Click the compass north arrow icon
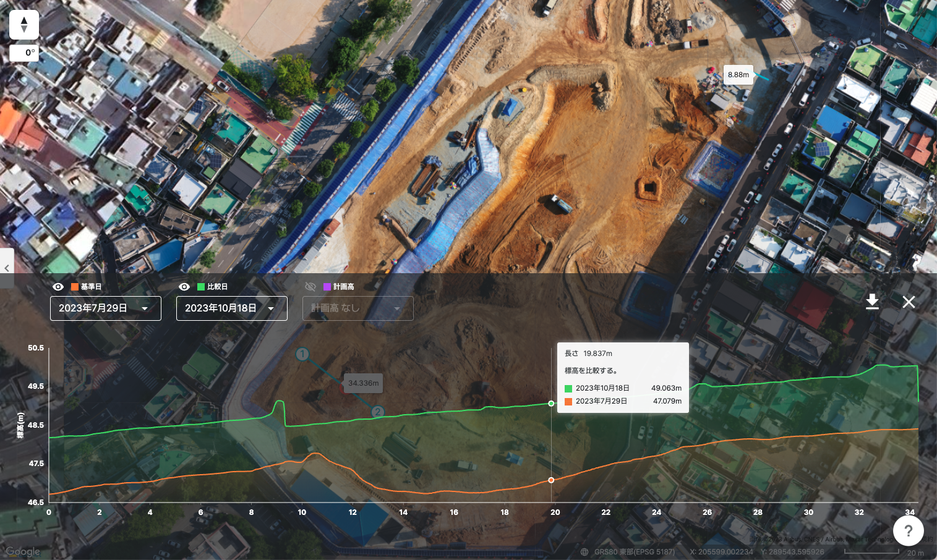This screenshot has height=560, width=937. pyautogui.click(x=24, y=25)
